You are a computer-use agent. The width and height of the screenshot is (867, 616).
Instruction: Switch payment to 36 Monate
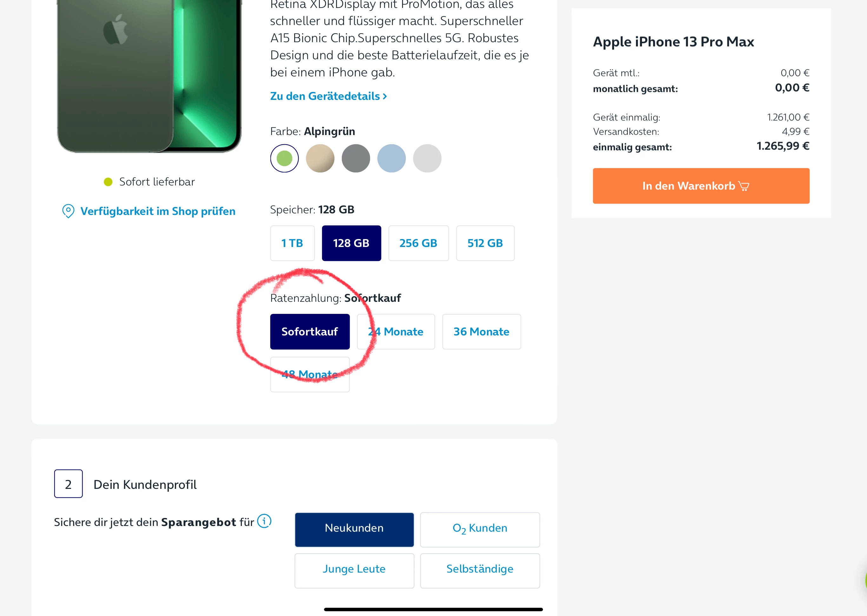point(481,332)
